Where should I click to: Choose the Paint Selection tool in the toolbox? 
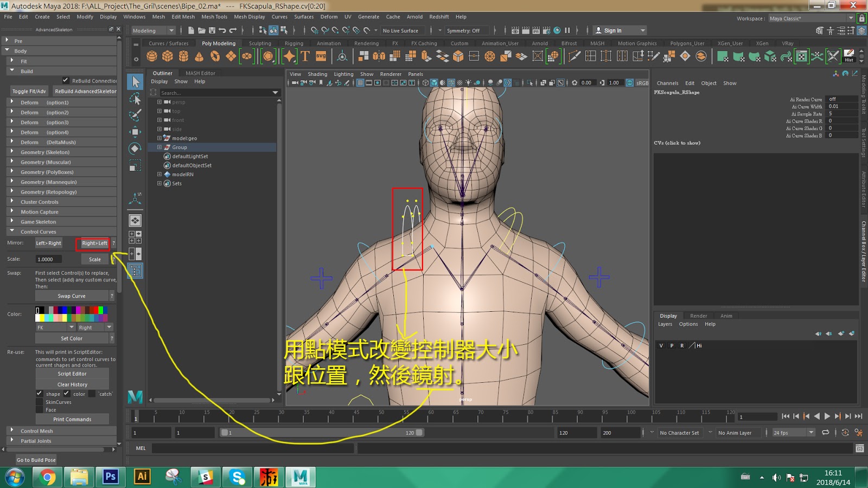(135, 115)
